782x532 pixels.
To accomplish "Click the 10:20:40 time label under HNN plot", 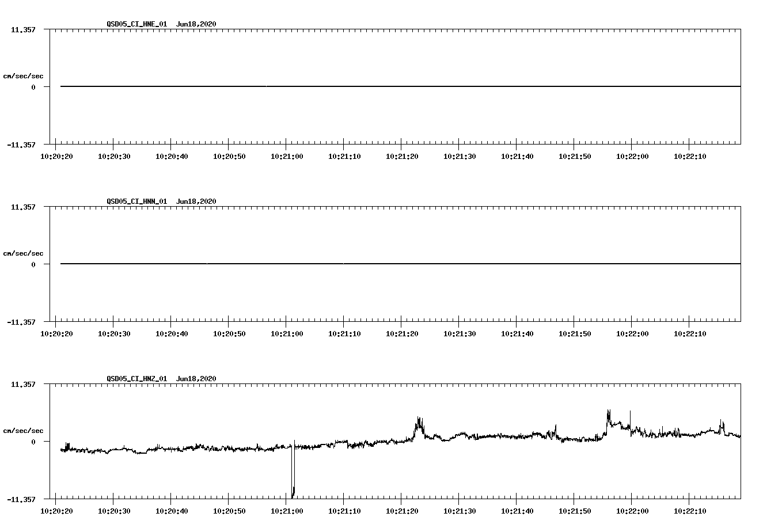I will [x=172, y=334].
